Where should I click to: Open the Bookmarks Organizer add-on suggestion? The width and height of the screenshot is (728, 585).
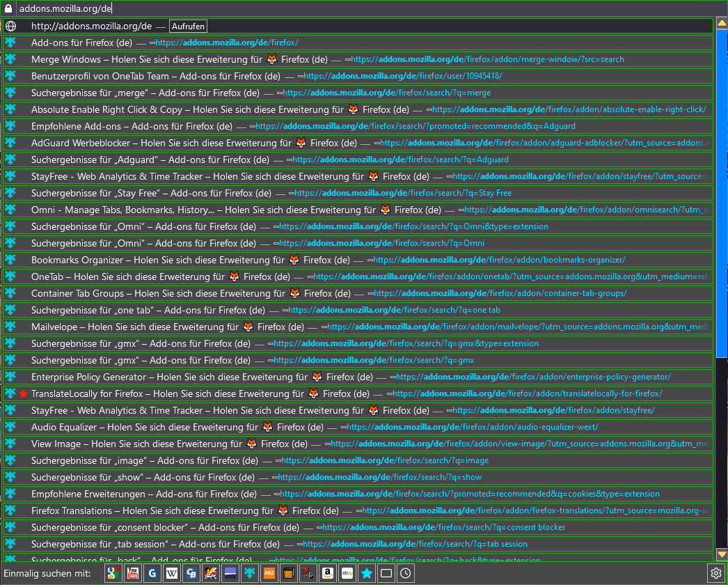click(x=278, y=260)
